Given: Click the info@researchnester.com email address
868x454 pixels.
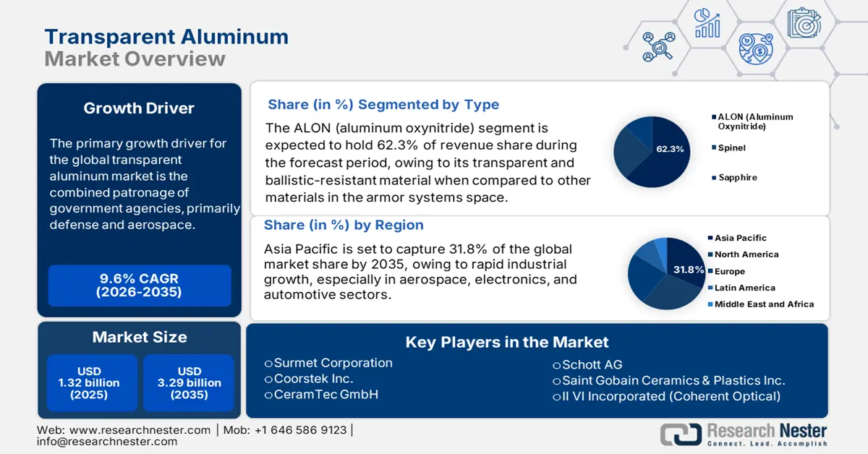Looking at the screenshot, I should pyautogui.click(x=107, y=442).
